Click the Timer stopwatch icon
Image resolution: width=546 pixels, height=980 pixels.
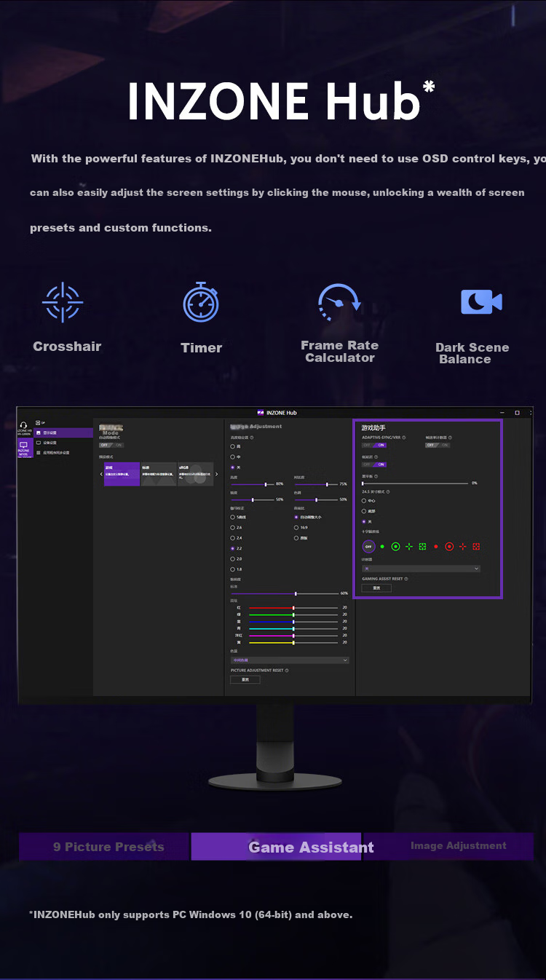click(201, 302)
